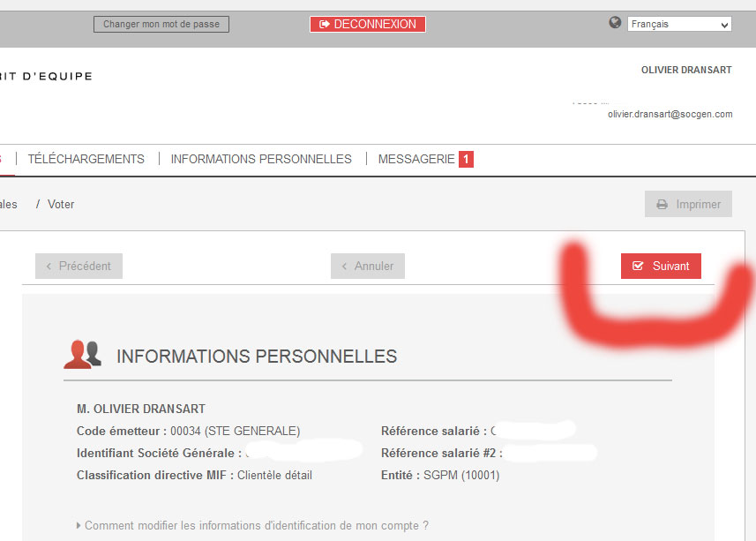Click the red unread badge on Messagerie
The height and width of the screenshot is (541, 756).
click(466, 160)
